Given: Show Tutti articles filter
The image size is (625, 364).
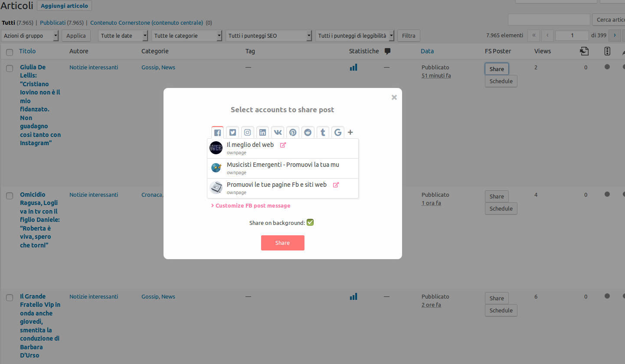Looking at the screenshot, I should pos(9,23).
